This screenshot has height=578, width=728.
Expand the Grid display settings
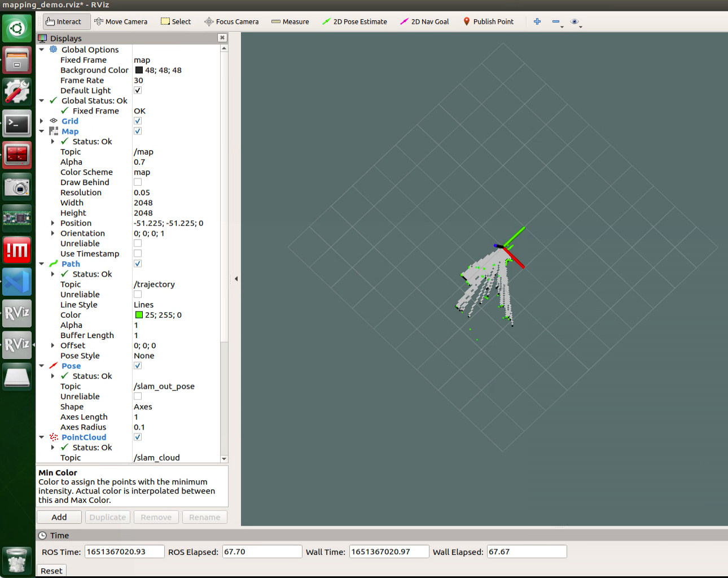pyautogui.click(x=41, y=121)
